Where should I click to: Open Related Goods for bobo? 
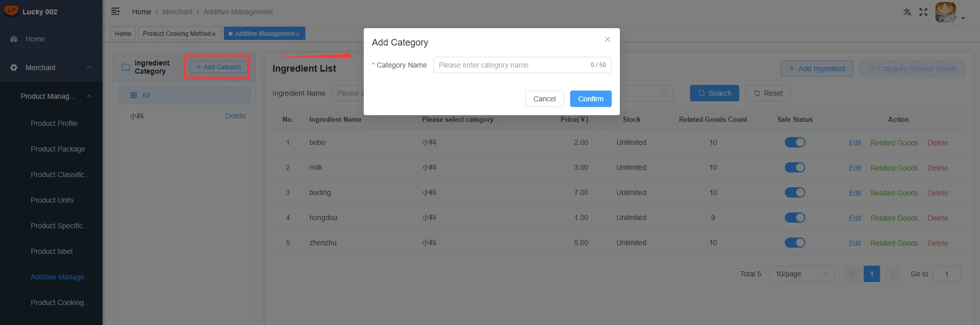pos(894,143)
